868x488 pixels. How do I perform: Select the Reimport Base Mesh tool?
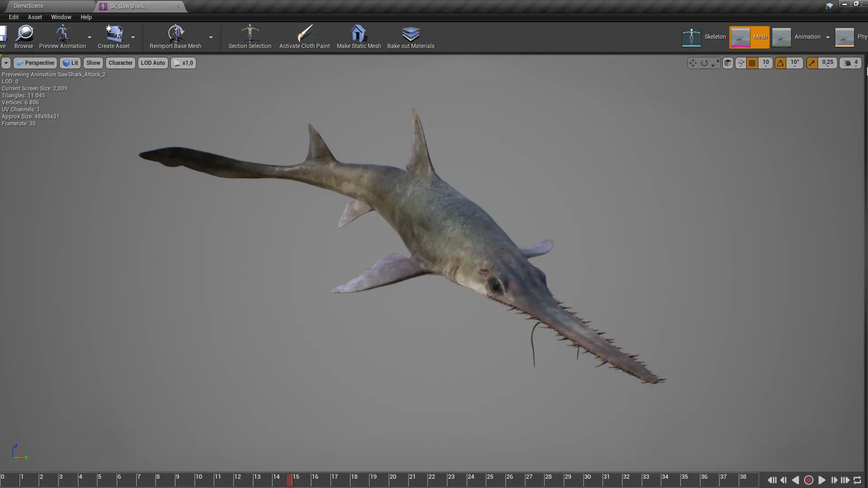click(x=176, y=36)
